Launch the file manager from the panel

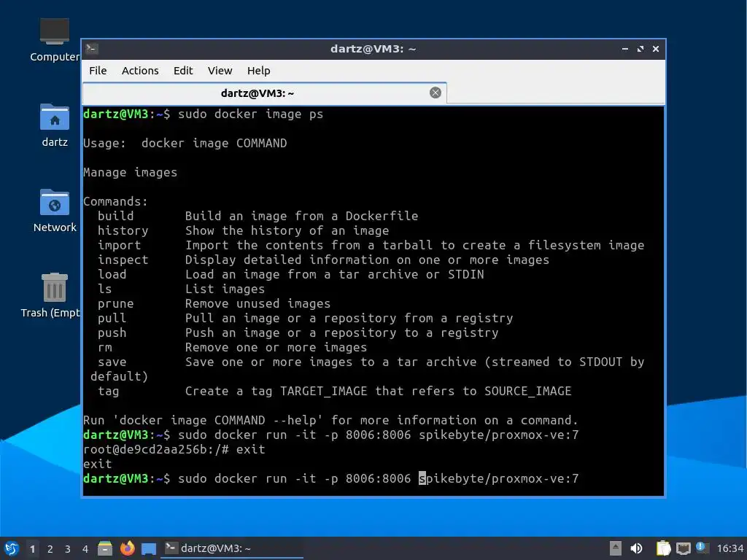click(x=105, y=548)
